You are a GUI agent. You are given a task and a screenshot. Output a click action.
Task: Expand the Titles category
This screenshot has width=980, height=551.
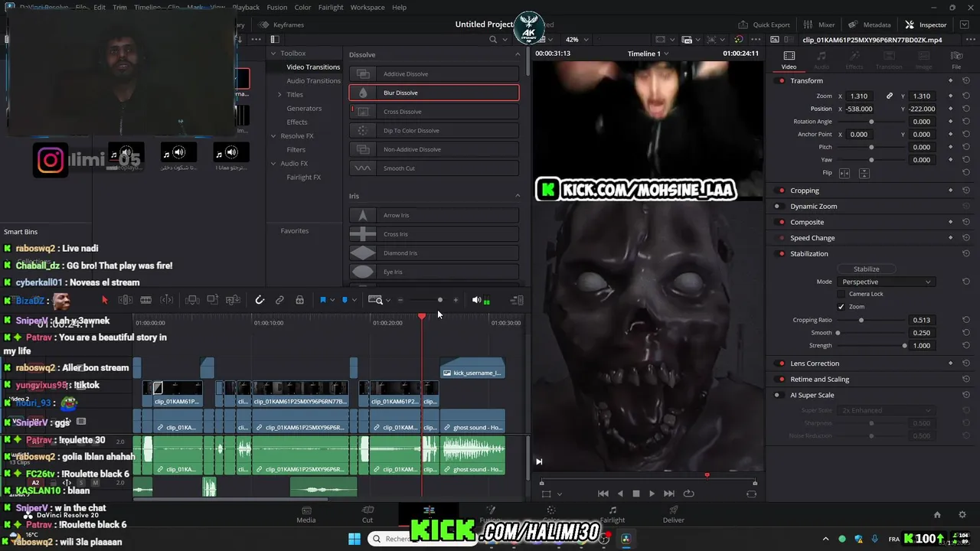pos(279,95)
